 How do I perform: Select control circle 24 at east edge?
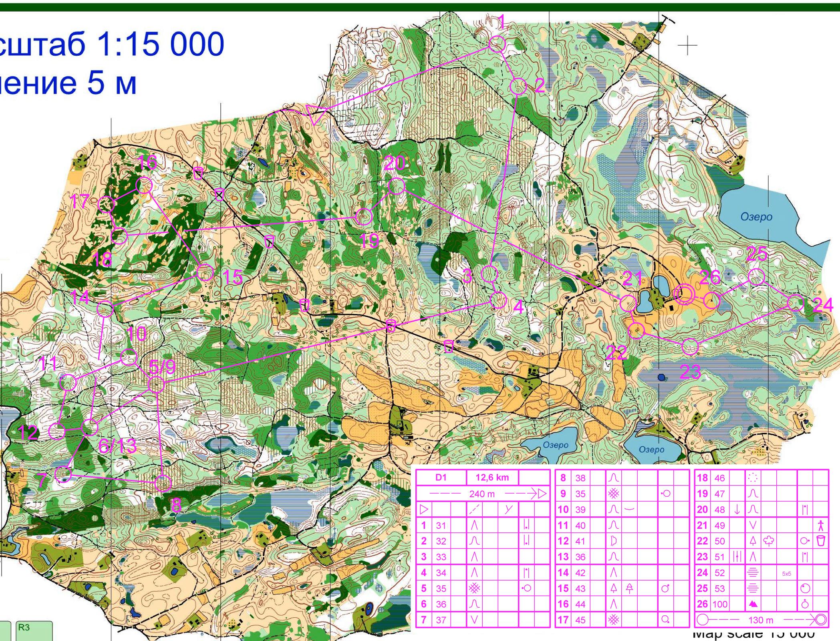click(x=796, y=303)
